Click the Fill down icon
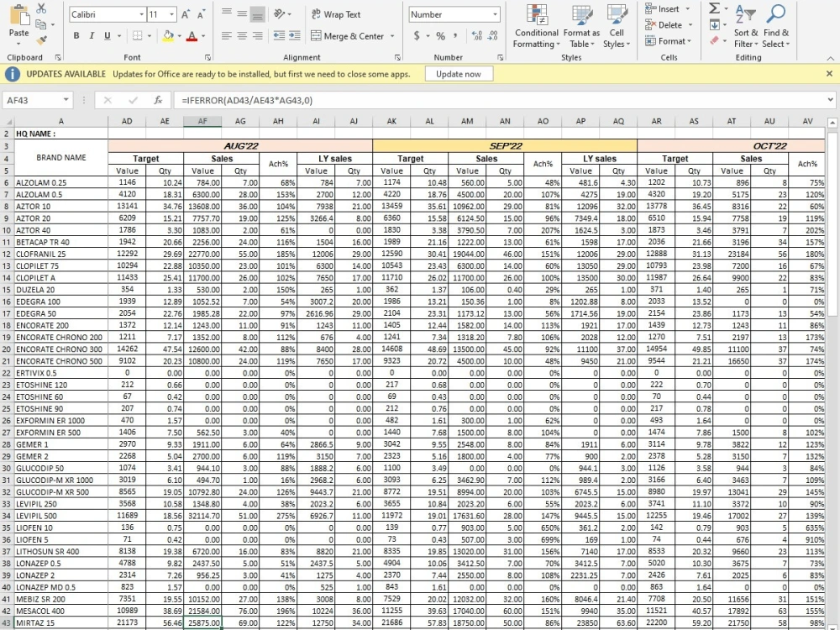Viewport: 840px width, 630px height. (714, 24)
